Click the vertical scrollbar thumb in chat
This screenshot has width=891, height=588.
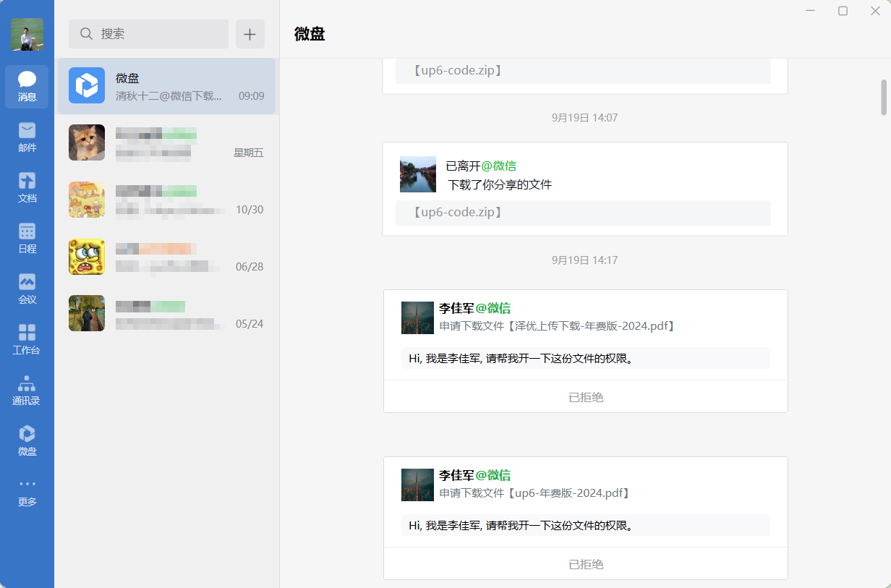884,97
